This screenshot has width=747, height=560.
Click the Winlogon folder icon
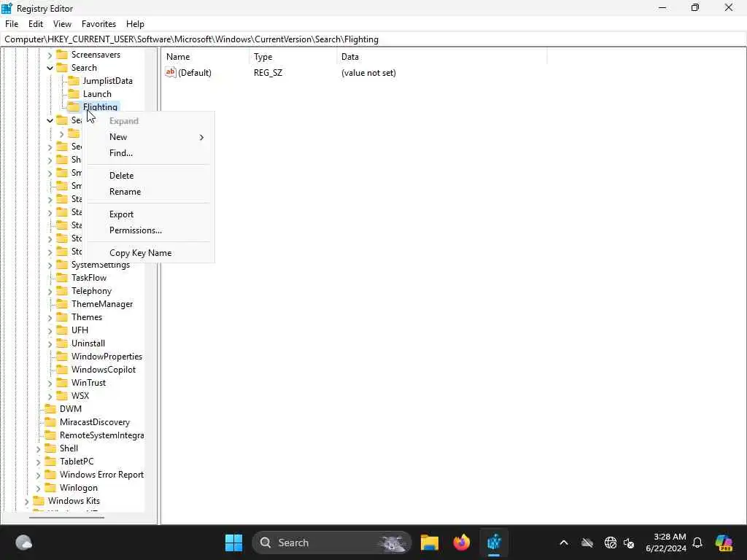pyautogui.click(x=50, y=487)
